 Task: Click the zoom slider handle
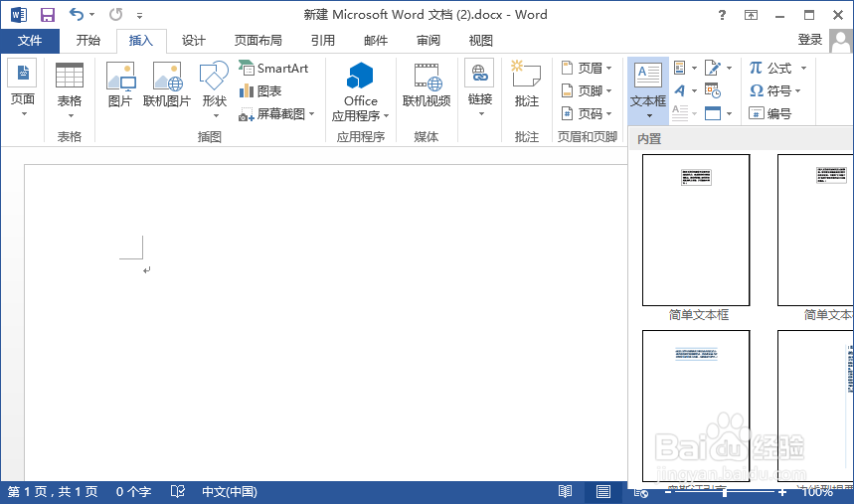[x=725, y=492]
